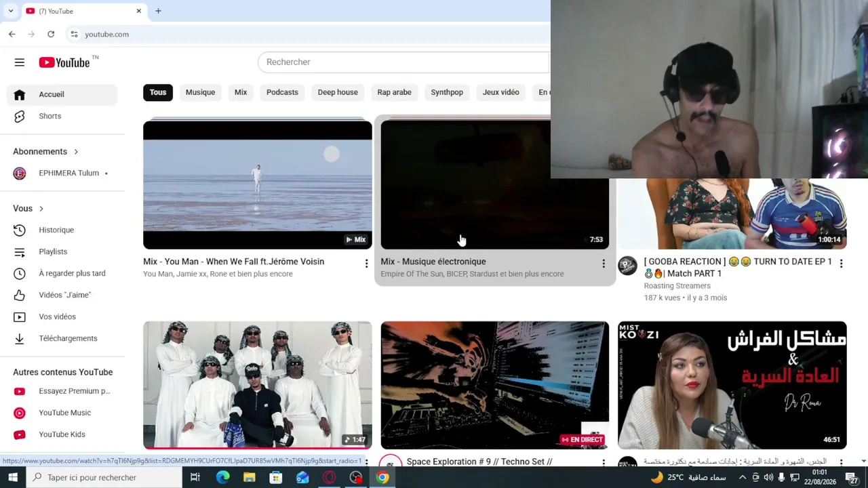The width and height of the screenshot is (868, 488).
Task: Select the Deep house filter chip
Action: point(338,92)
